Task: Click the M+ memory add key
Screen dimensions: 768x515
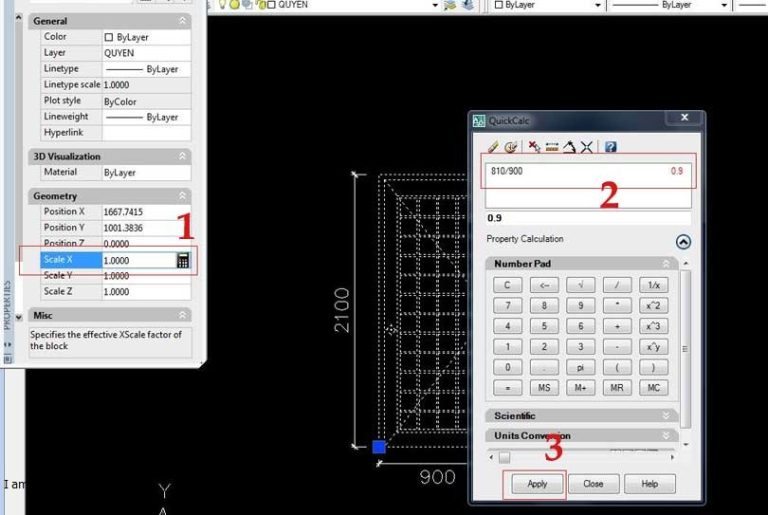Action: pos(580,388)
